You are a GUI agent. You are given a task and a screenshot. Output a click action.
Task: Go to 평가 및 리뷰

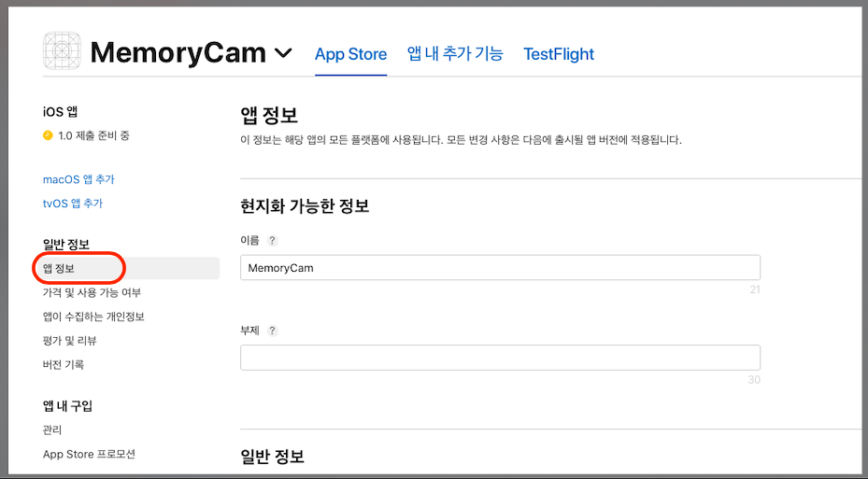pyautogui.click(x=70, y=340)
